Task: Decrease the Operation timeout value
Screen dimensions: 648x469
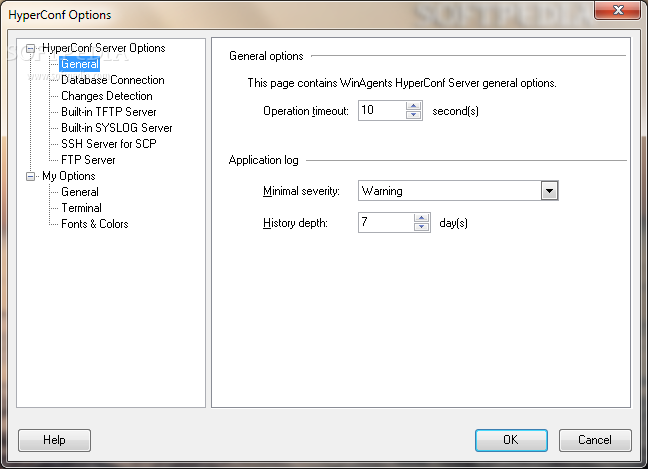Action: [413, 115]
